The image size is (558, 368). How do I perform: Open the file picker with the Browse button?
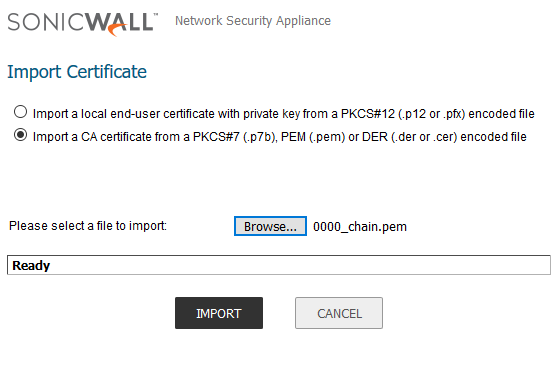click(x=270, y=226)
